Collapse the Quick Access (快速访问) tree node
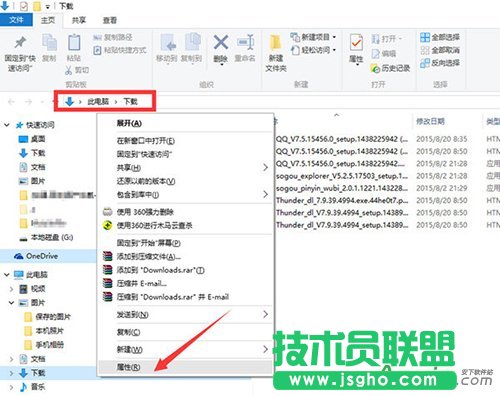The image size is (500, 396). (7, 125)
